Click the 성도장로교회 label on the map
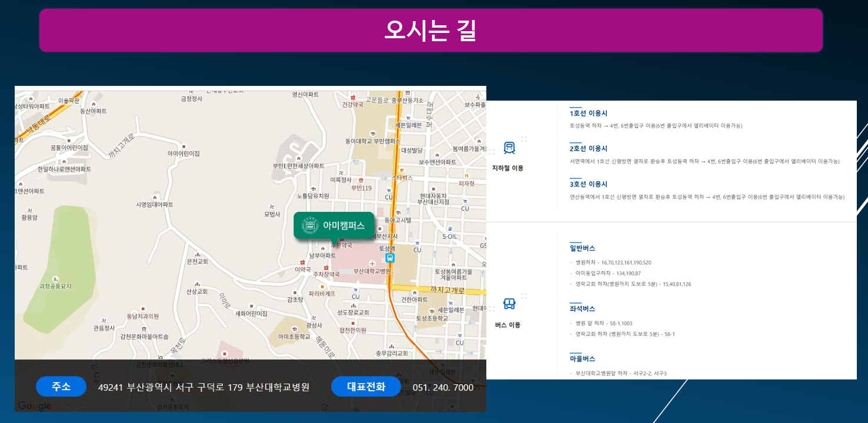 tap(353, 312)
